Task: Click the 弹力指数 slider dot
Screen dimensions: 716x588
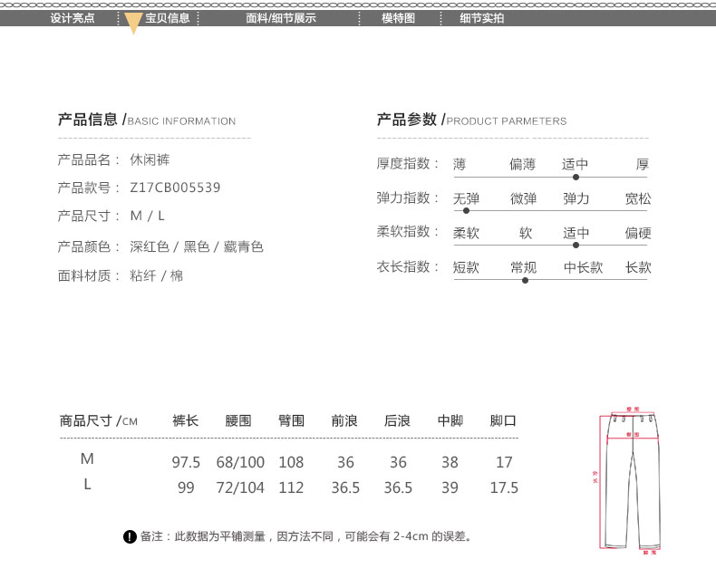Action: pos(466,210)
